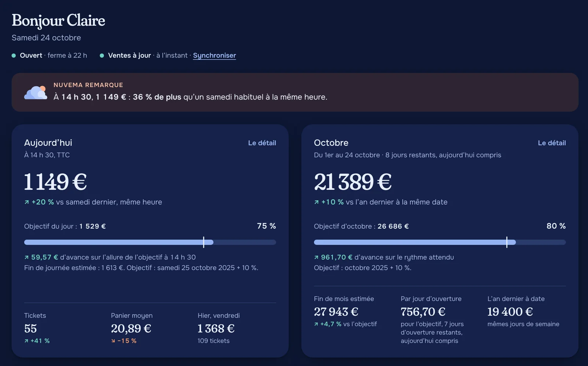This screenshot has height=366, width=588.
Task: Click the October total 21 389 €
Action: tap(353, 182)
